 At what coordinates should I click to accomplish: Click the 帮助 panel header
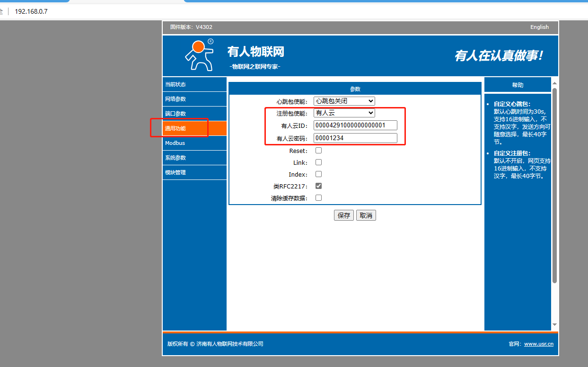pos(518,85)
